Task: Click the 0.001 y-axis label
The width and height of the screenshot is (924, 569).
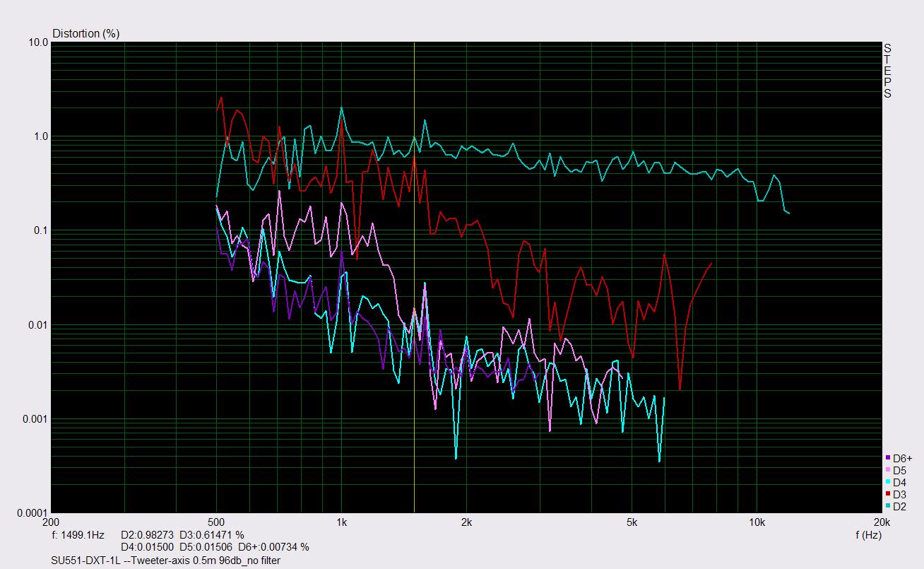Action: click(35, 418)
